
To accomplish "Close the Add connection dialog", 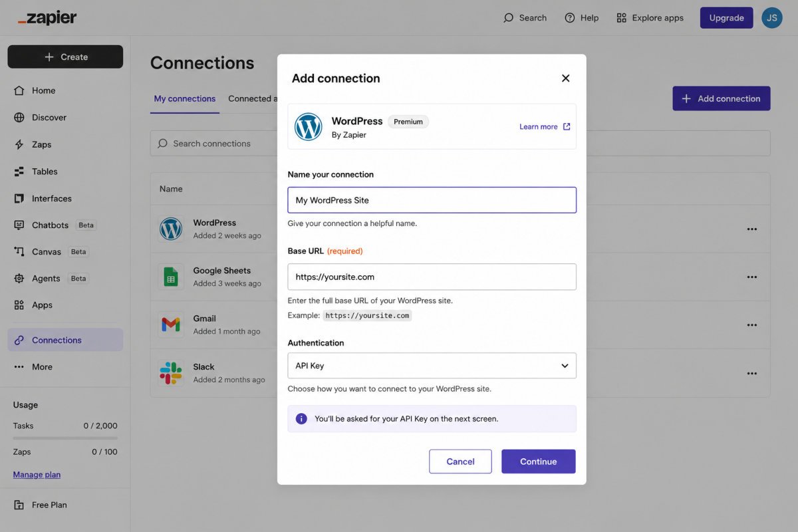I will (566, 78).
